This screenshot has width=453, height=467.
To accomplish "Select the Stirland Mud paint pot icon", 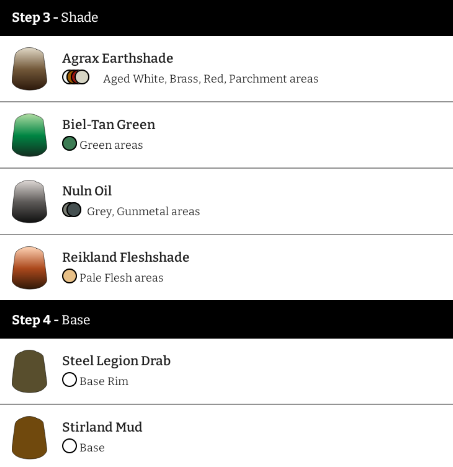I will tap(29, 438).
